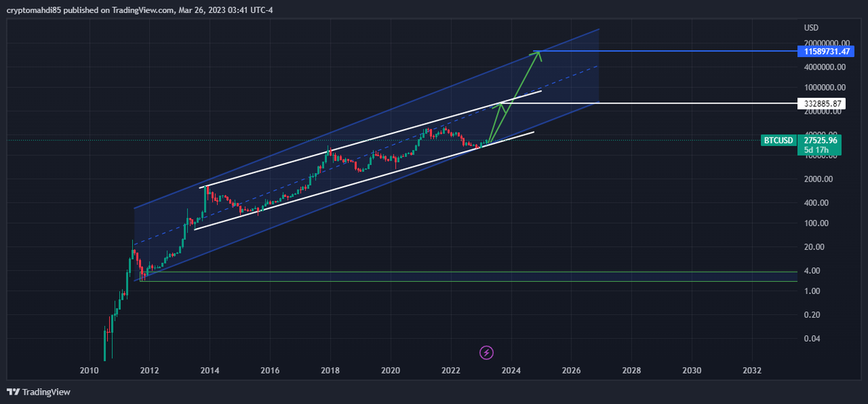
Task: Select the 2032 time axis label
Action: click(x=752, y=371)
